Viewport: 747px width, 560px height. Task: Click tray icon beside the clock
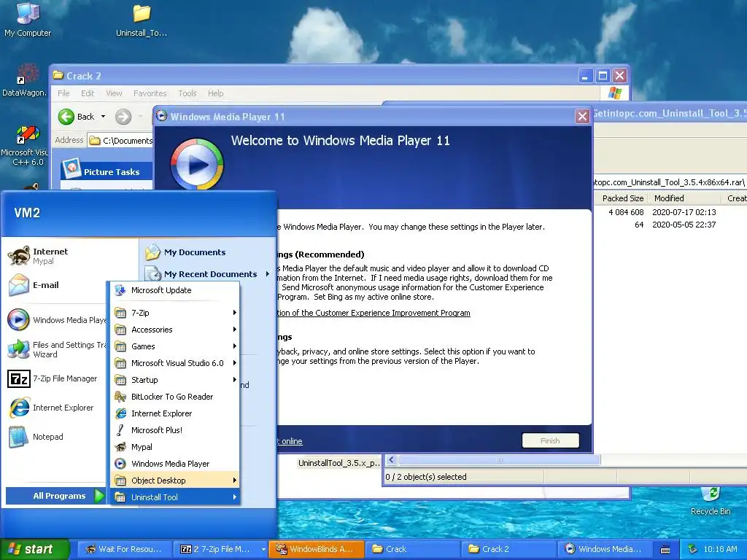693,549
